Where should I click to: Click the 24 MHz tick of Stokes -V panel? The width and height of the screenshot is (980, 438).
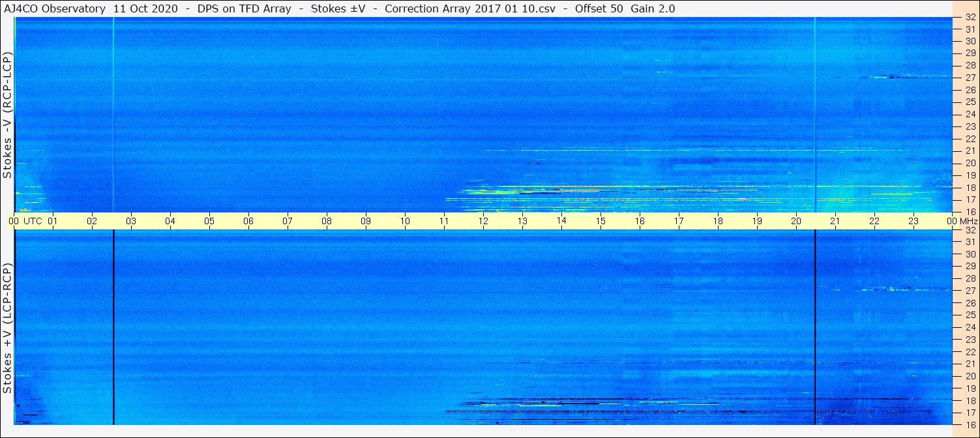(x=970, y=114)
